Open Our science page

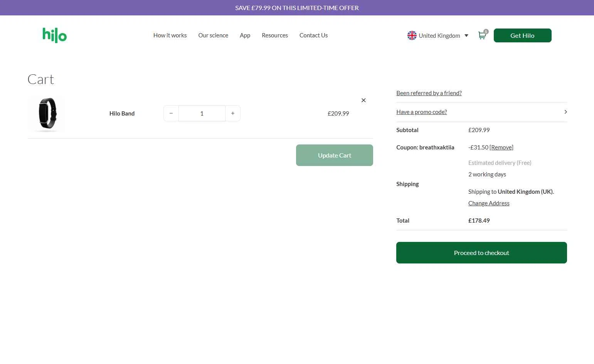[x=213, y=35]
